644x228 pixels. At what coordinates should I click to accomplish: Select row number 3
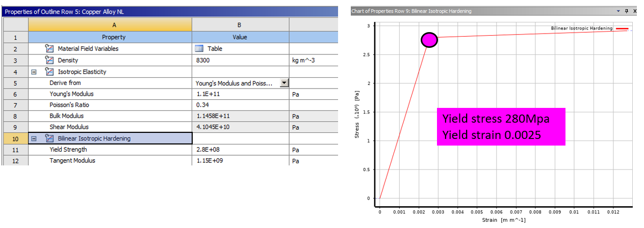[15, 61]
